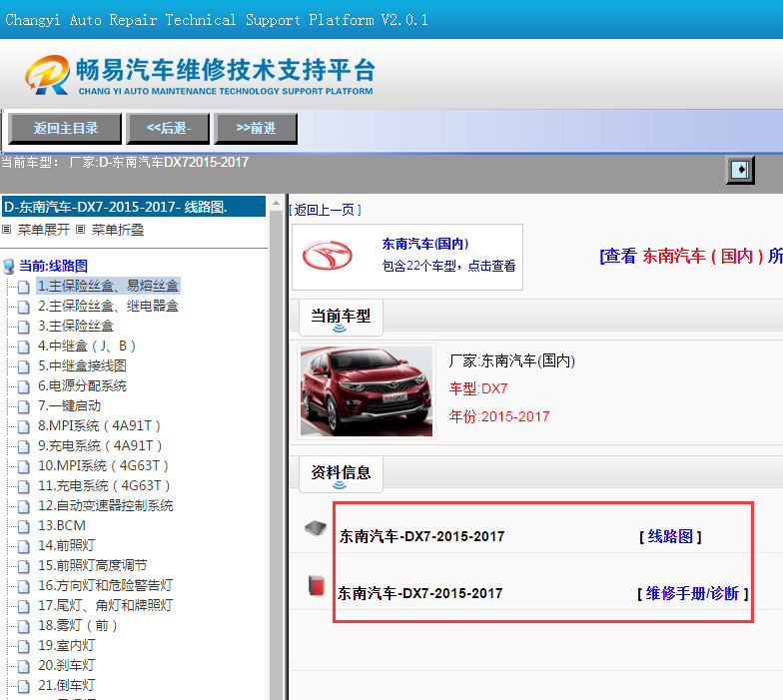
Task: Click the panel toggle arrow icon at right
Action: coord(740,170)
